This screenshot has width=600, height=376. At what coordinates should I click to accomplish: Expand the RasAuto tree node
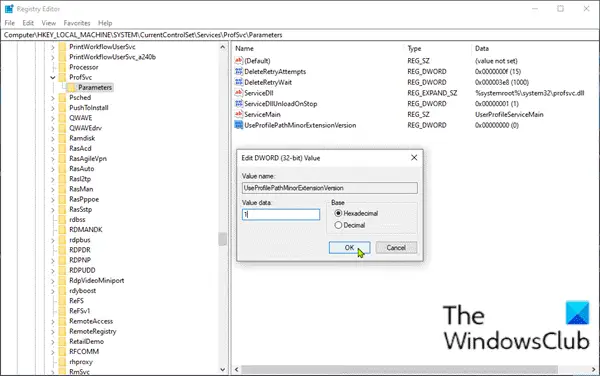pyautogui.click(x=52, y=169)
